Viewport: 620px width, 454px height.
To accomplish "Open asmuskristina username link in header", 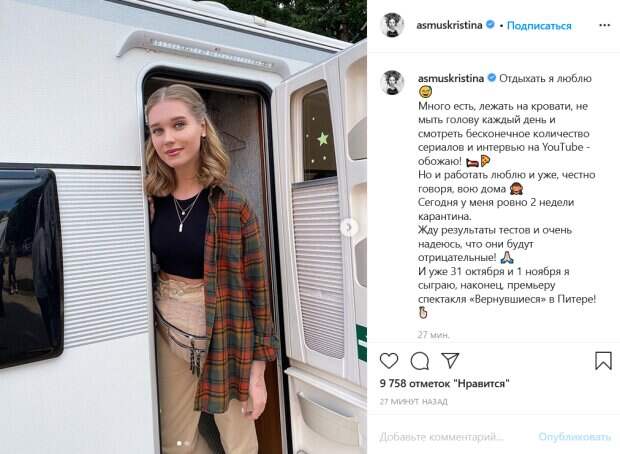I will point(449,25).
